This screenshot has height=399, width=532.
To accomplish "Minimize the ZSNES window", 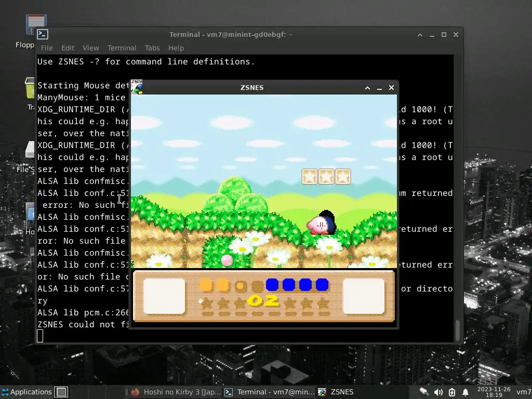I will click(x=379, y=88).
